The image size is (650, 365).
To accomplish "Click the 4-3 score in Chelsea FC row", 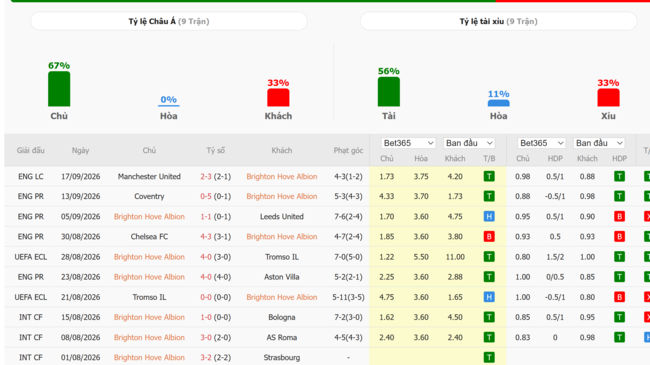I will pyautogui.click(x=206, y=236).
